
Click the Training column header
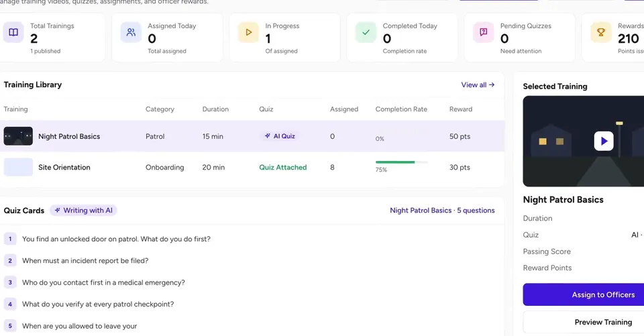coord(15,109)
